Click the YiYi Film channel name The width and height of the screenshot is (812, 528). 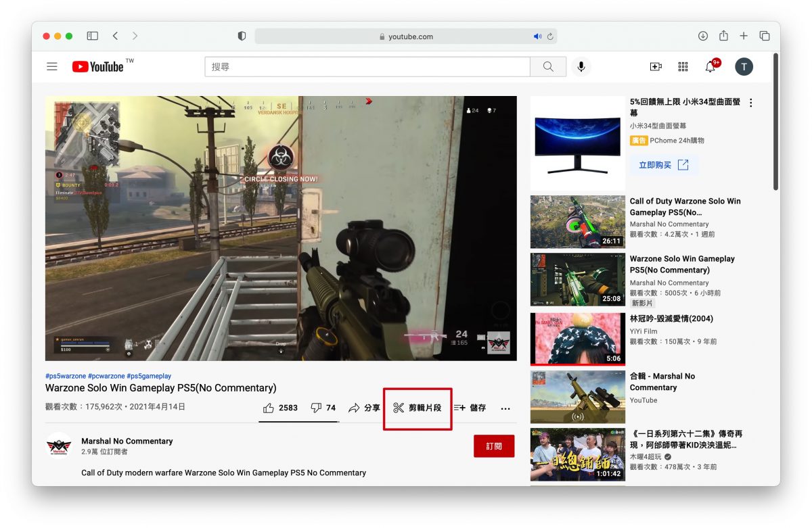point(644,331)
